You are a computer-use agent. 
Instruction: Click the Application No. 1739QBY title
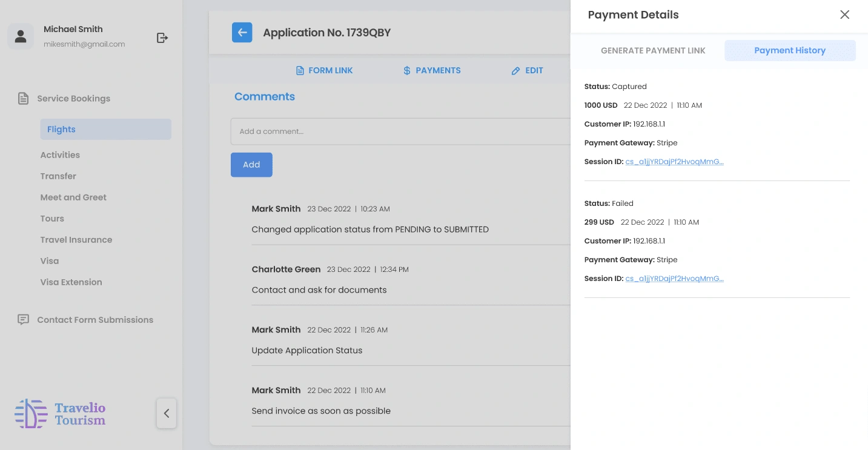pyautogui.click(x=327, y=33)
